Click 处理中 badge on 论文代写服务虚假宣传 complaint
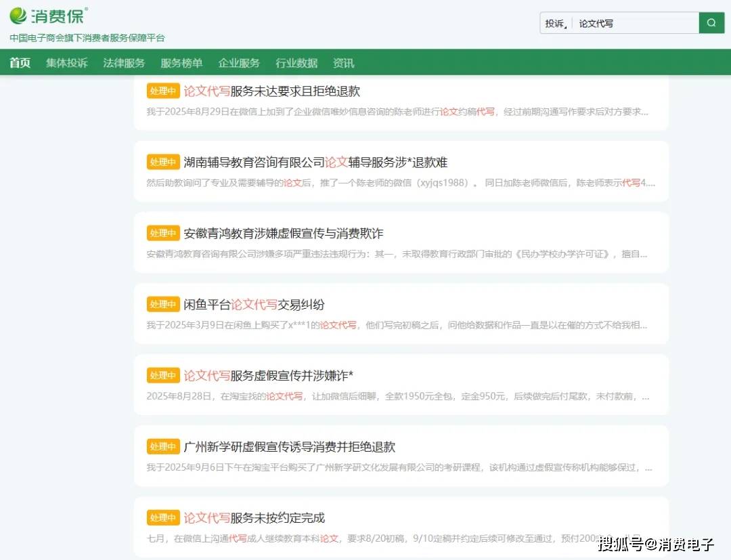The width and height of the screenshot is (731, 560). [x=163, y=375]
